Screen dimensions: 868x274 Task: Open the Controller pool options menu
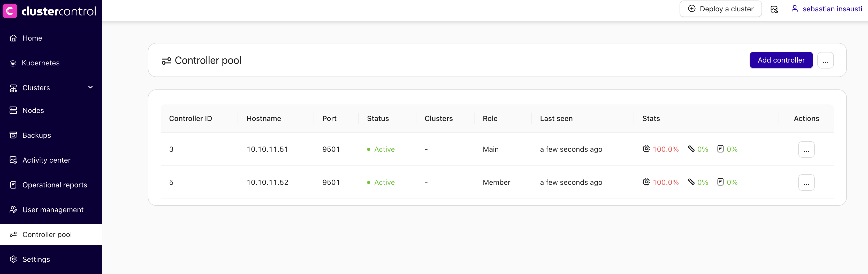tap(826, 60)
